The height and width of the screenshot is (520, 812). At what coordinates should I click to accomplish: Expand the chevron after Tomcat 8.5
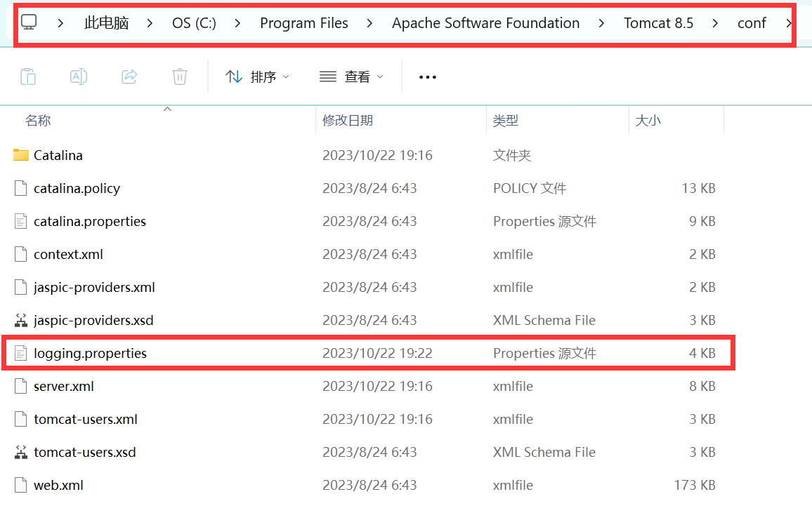click(715, 22)
